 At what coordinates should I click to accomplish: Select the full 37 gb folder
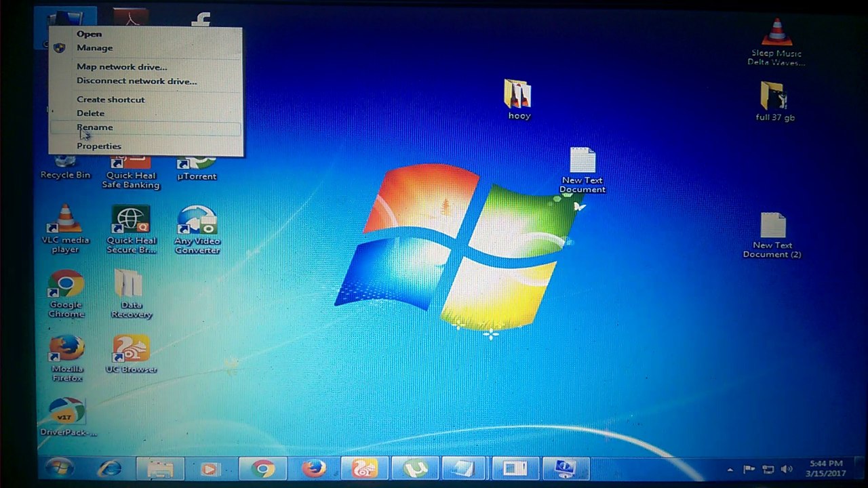point(774,102)
